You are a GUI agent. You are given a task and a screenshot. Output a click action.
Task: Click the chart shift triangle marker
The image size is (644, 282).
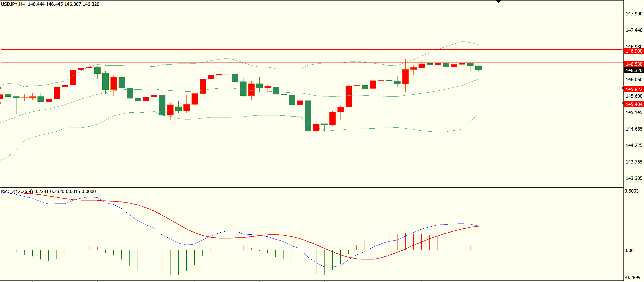coord(498,2)
